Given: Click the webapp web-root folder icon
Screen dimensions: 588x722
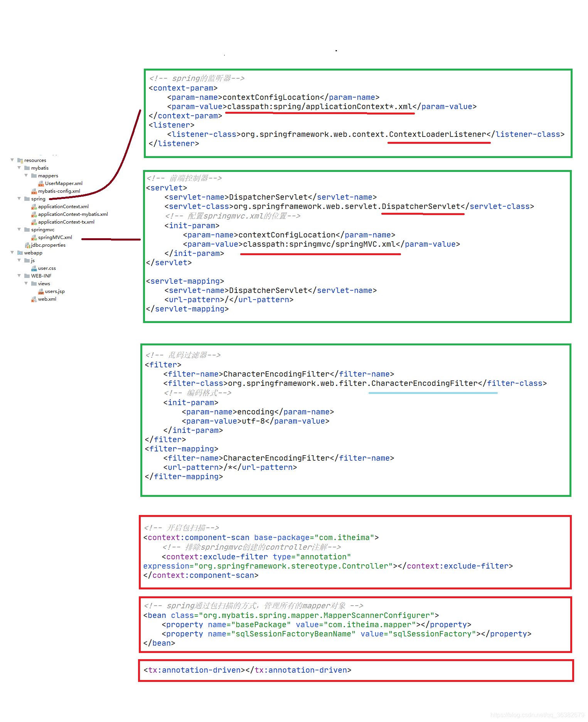Looking at the screenshot, I should coord(20,253).
